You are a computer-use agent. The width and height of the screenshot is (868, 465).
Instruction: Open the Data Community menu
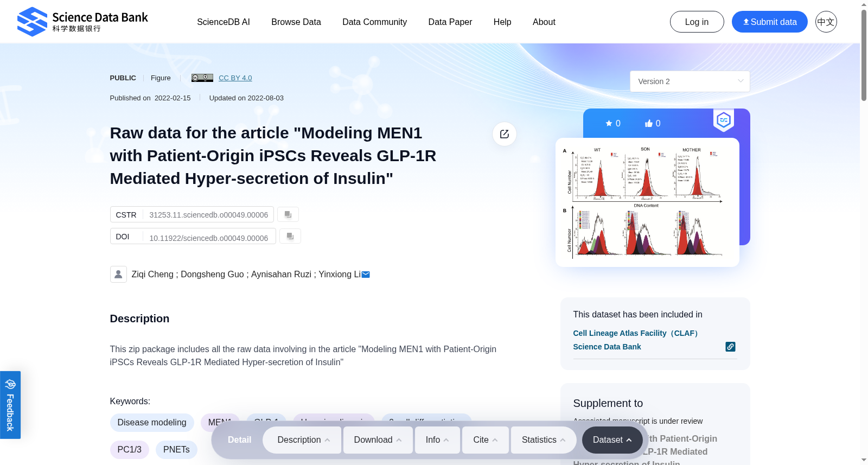374,22
